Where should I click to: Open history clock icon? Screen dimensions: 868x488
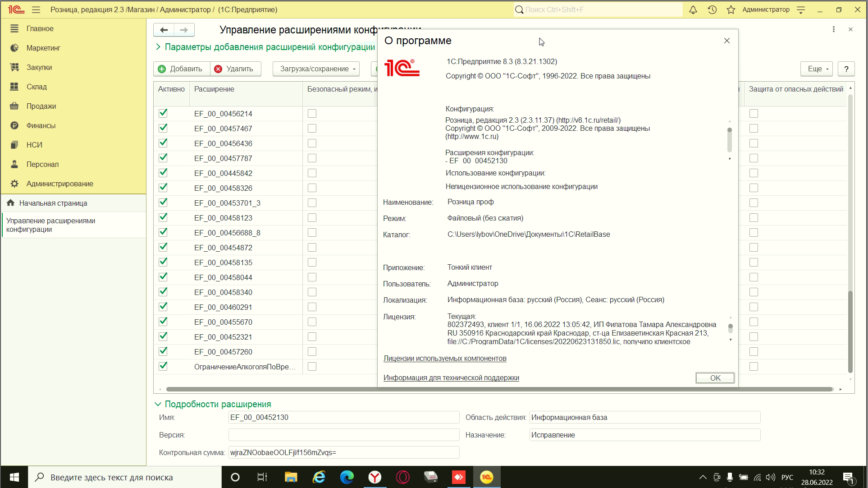click(712, 9)
